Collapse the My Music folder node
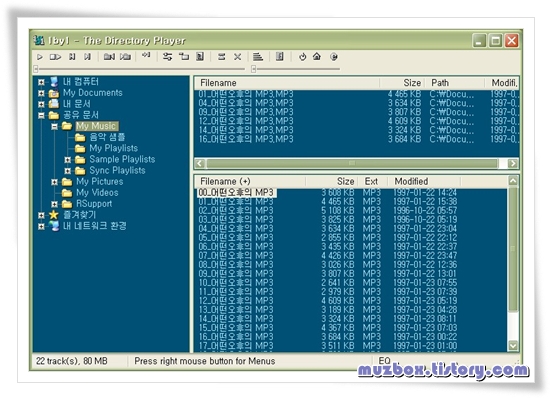The width and height of the screenshot is (550, 398). [x=54, y=127]
